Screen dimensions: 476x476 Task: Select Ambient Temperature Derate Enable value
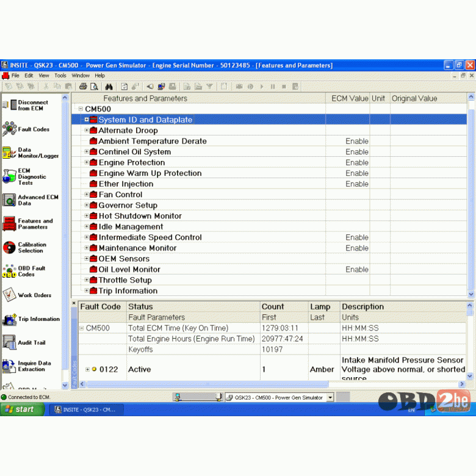[357, 141]
